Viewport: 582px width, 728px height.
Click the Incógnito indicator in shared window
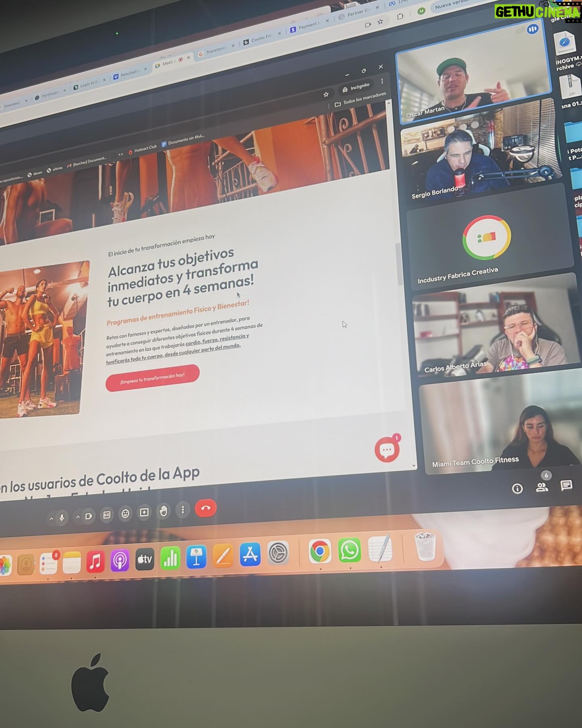356,87
